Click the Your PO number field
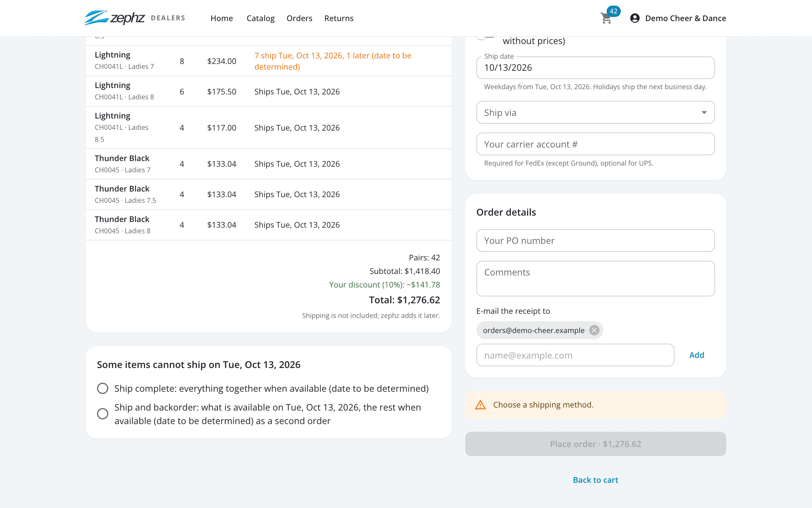This screenshot has height=508, width=812. (595, 240)
